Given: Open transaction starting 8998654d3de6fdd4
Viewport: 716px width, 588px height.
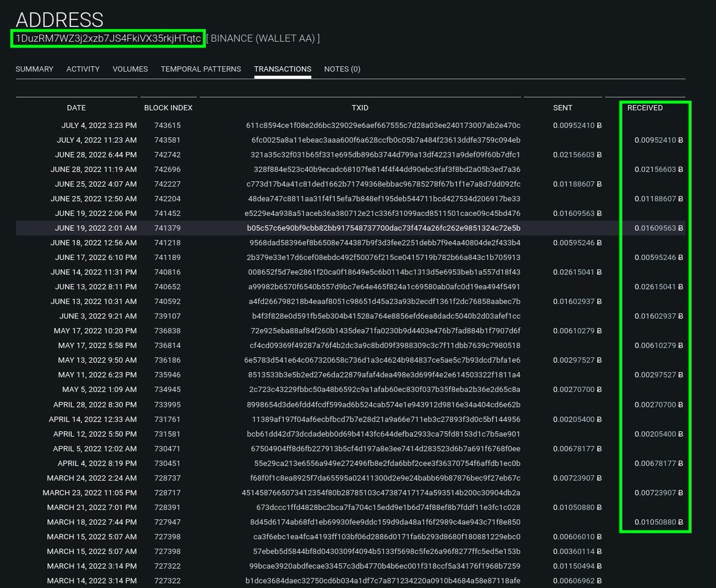Looking at the screenshot, I should pyautogui.click(x=384, y=404).
